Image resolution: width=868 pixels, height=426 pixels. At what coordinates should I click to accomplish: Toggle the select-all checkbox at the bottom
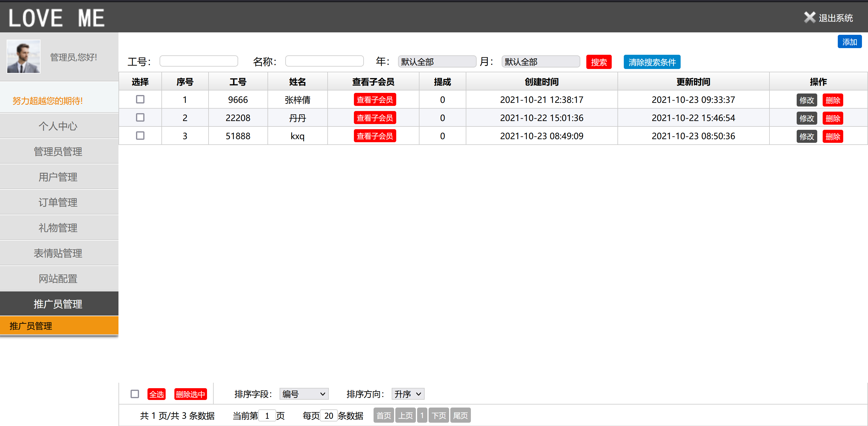tap(135, 394)
